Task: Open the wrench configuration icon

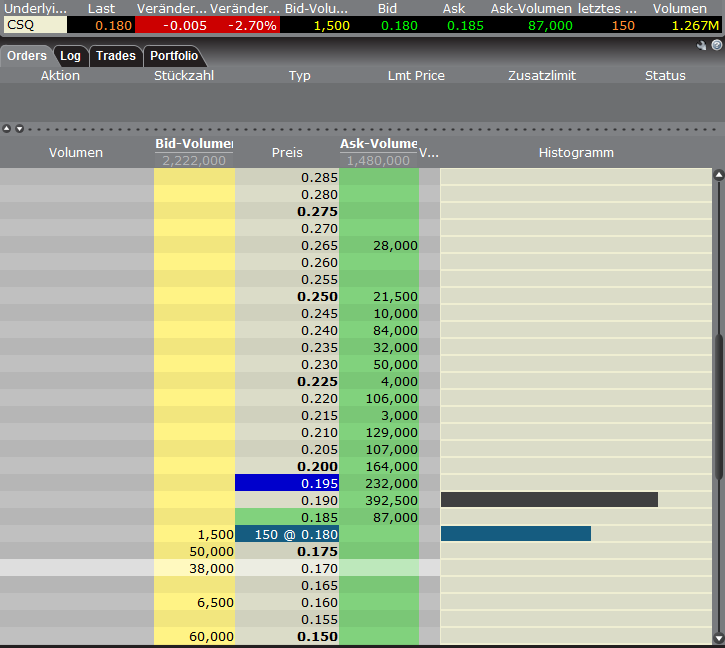Action: (702, 46)
